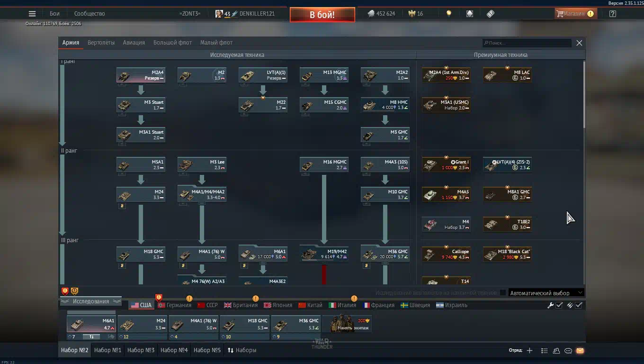The image size is (644, 364).
Task: Collapse the Исследования panel
Action: pos(91,301)
